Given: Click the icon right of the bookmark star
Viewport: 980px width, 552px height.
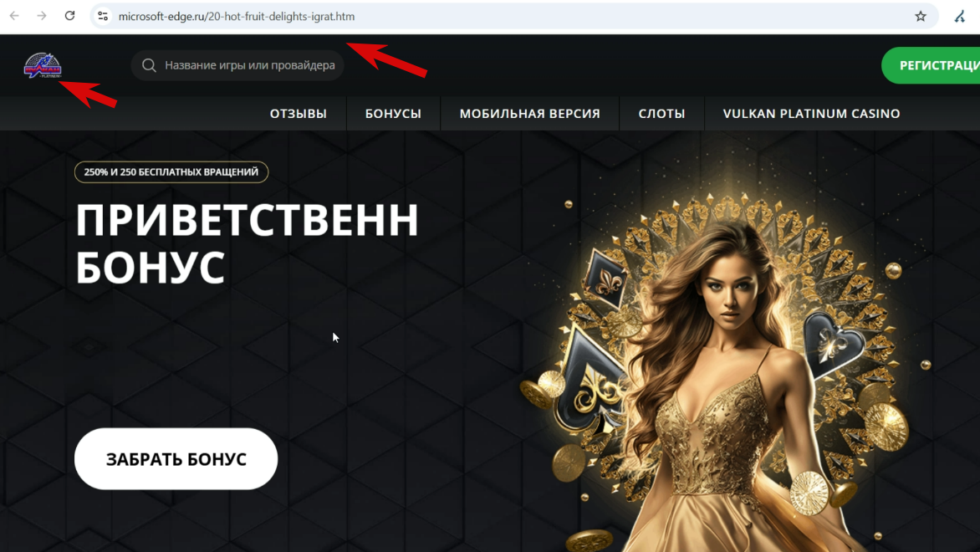Looking at the screenshot, I should pos(959,16).
